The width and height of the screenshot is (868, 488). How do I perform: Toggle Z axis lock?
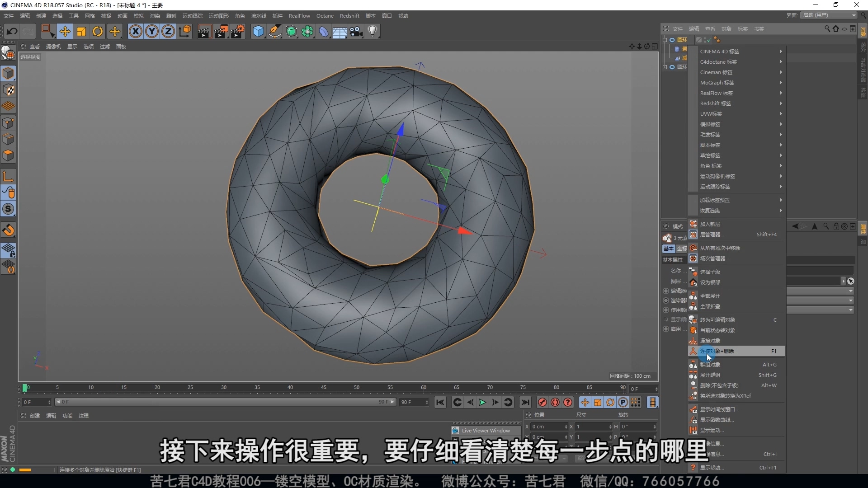click(168, 31)
